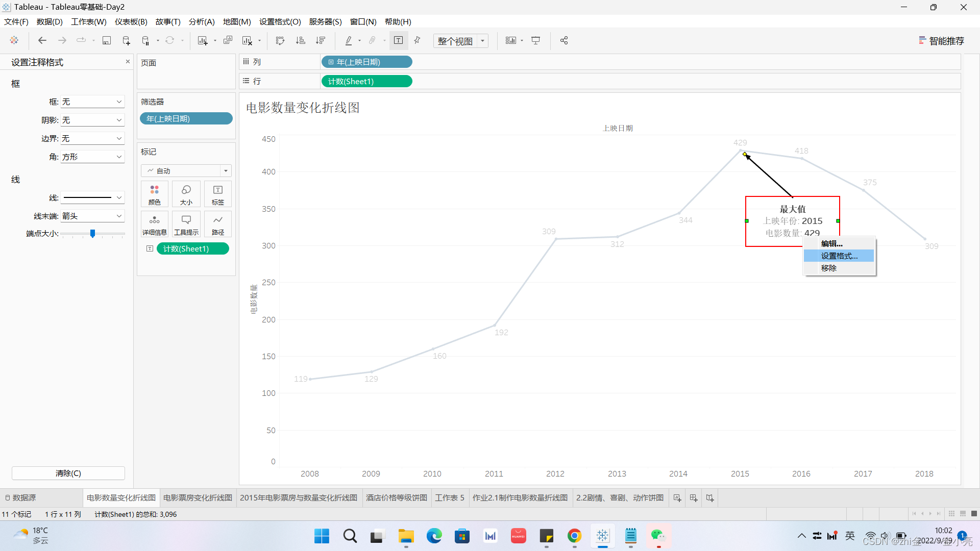This screenshot has height=551, width=980.
Task: Click the New data source icon
Action: 126,41
